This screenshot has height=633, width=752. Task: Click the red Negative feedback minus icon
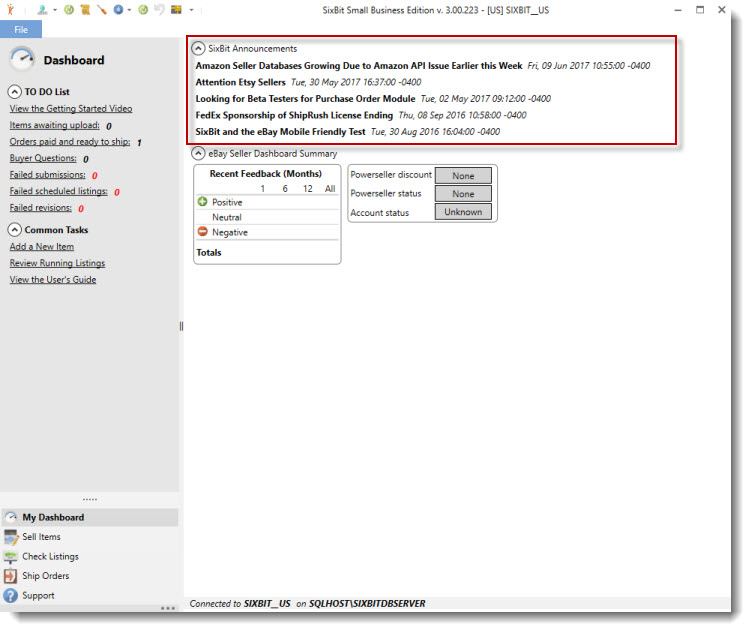(x=202, y=232)
